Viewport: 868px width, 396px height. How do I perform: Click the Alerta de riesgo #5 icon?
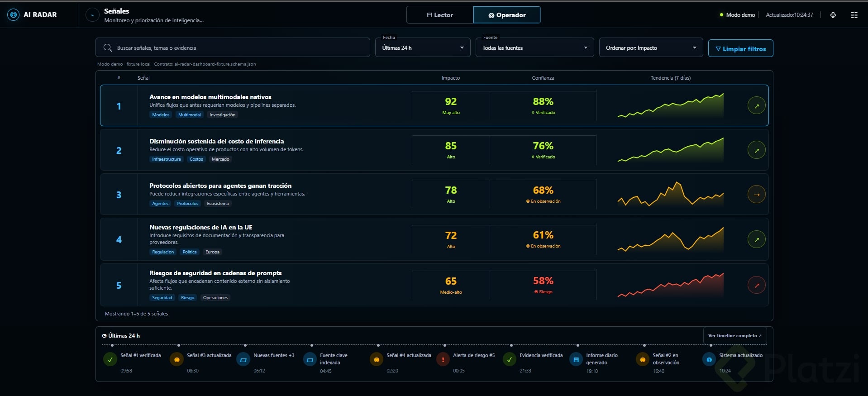point(443,359)
